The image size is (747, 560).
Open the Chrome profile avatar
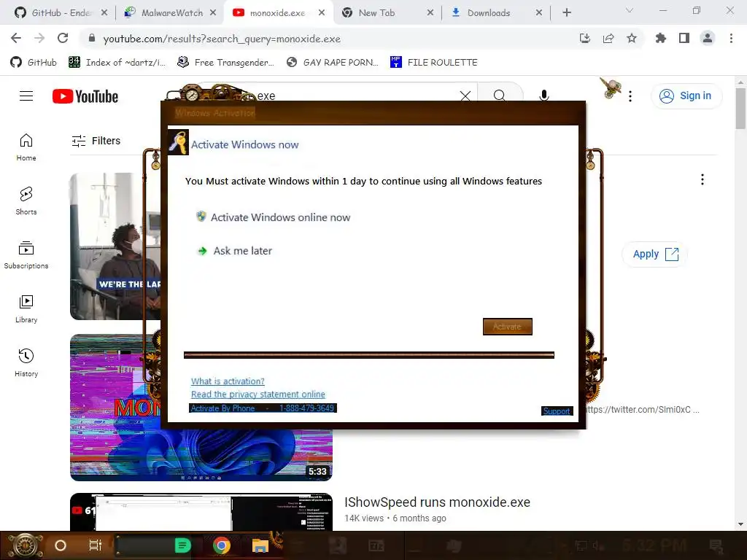pos(708,38)
